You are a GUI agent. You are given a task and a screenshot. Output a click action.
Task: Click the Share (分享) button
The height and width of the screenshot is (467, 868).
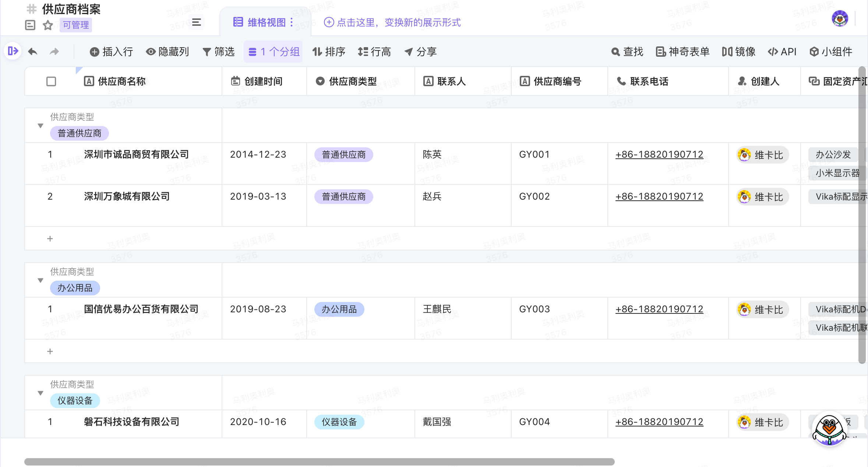click(420, 52)
